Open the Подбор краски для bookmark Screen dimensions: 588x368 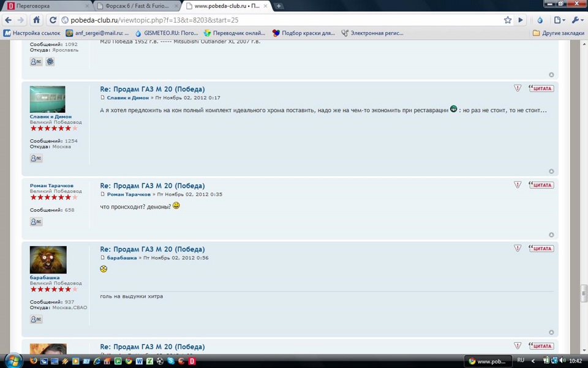[x=304, y=33]
